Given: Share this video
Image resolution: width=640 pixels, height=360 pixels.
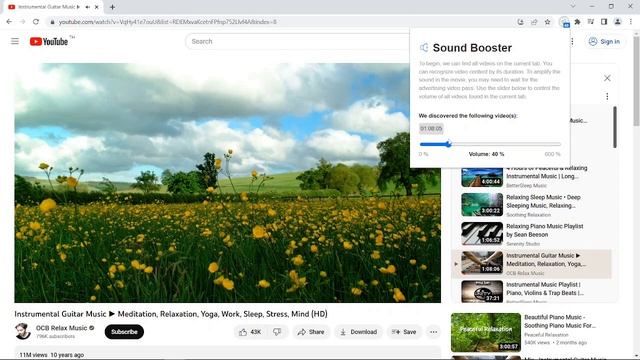Looking at the screenshot, I should [x=311, y=332].
